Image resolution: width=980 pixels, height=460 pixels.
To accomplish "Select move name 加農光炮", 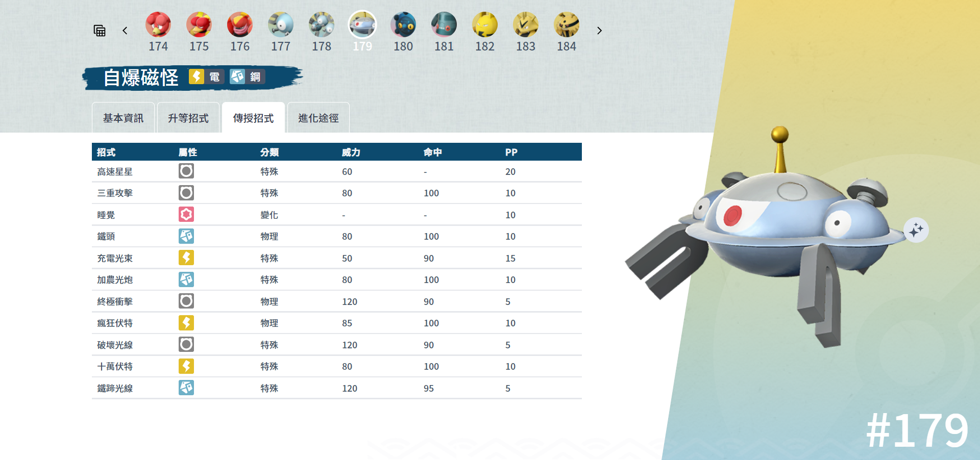I will click(115, 280).
